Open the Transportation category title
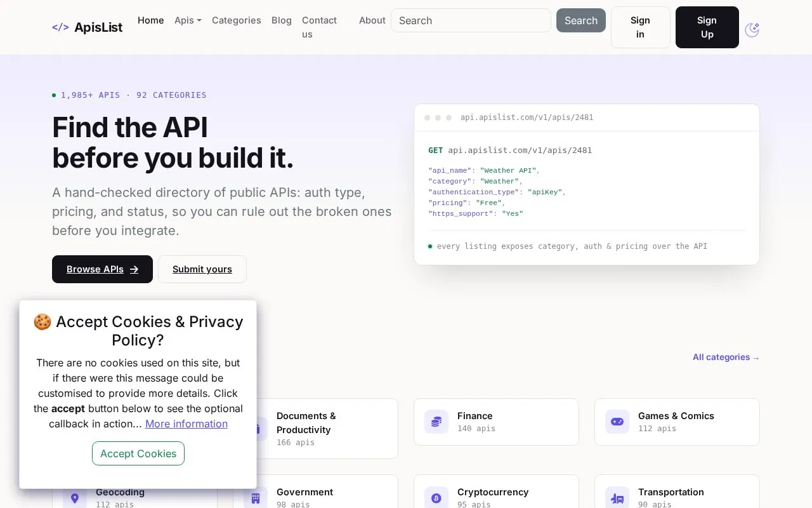812x508 pixels. pos(671,492)
